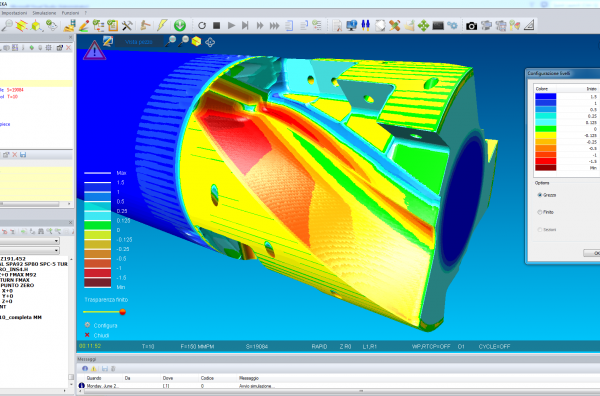
Task: Click the green download arrow button
Action: [x=180, y=26]
